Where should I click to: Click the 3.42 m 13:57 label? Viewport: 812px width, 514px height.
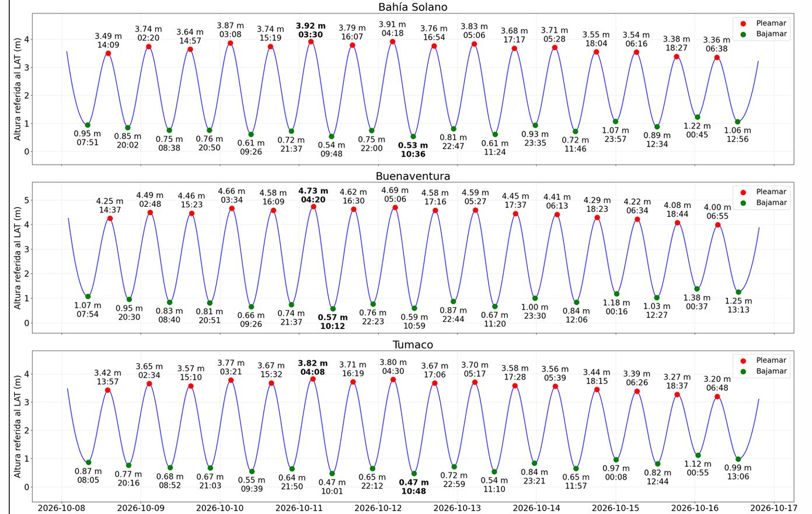[x=108, y=377]
